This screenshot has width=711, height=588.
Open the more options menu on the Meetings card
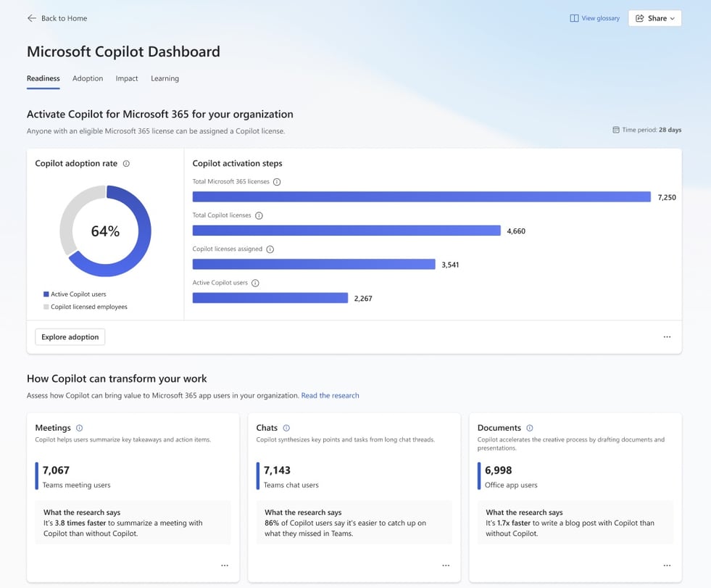(x=225, y=565)
